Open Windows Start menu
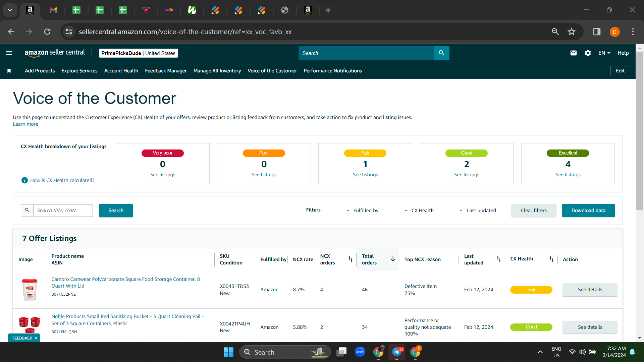 228,352
